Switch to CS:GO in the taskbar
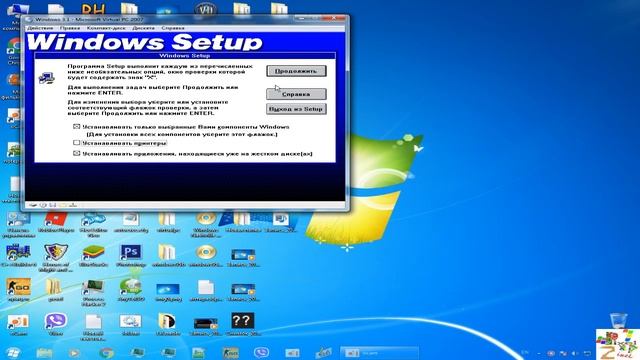 click(231, 353)
